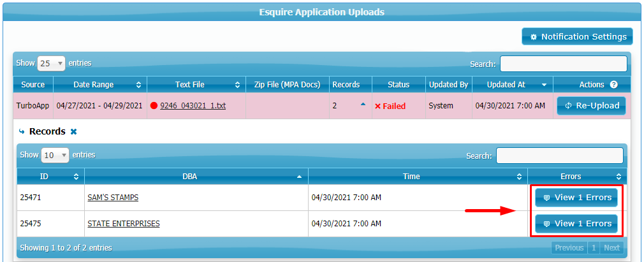
Task: Click the help question mark icon beside Actions
Action: [x=613, y=84]
